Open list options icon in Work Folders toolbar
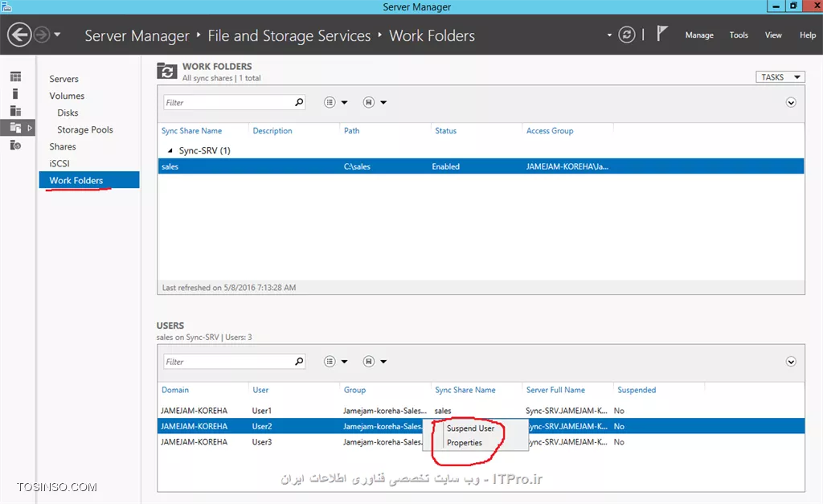This screenshot has height=504, width=823. click(330, 102)
